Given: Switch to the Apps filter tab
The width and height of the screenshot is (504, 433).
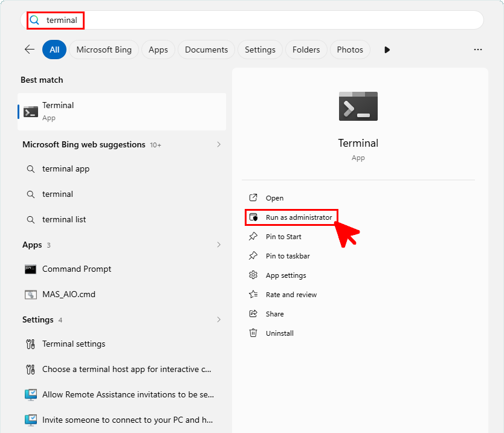Looking at the screenshot, I should coord(158,50).
